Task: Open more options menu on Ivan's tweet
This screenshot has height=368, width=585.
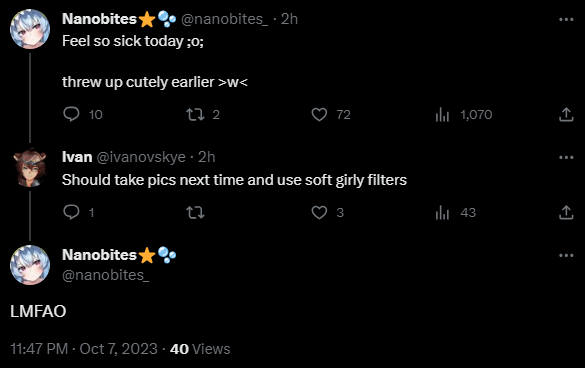Action: 566,158
